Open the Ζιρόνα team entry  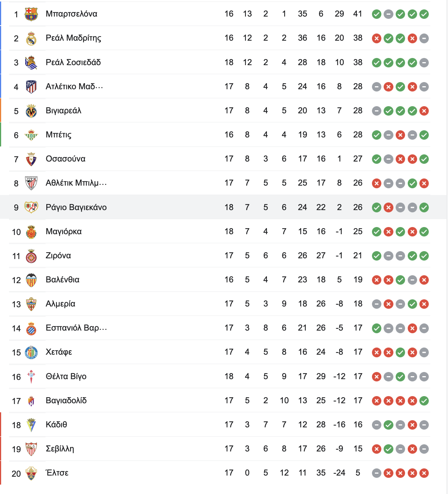(x=58, y=256)
